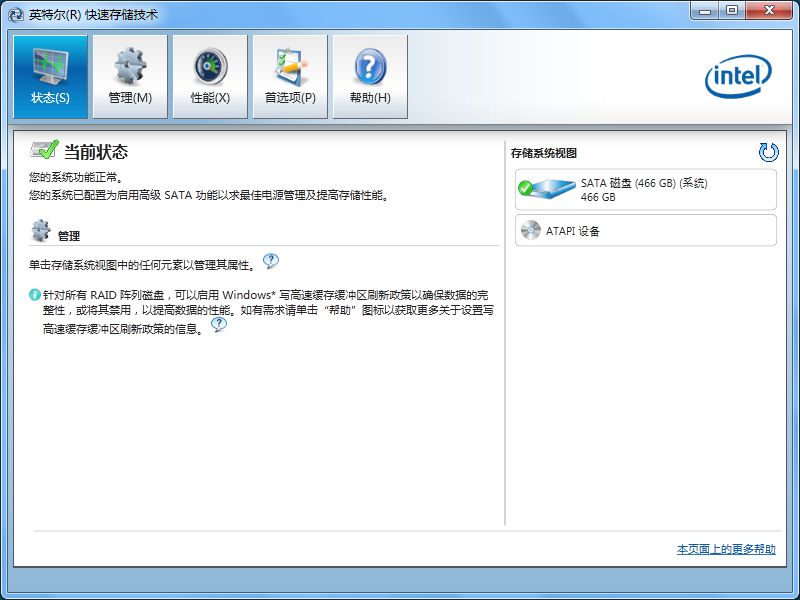The width and height of the screenshot is (800, 600).
Task: Click the ATAPI 设备 label
Action: tap(573, 231)
